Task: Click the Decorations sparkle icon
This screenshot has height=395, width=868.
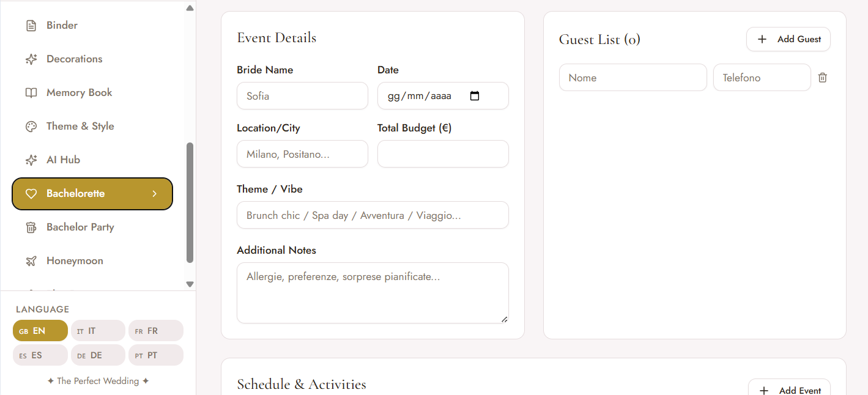Action: 31,59
